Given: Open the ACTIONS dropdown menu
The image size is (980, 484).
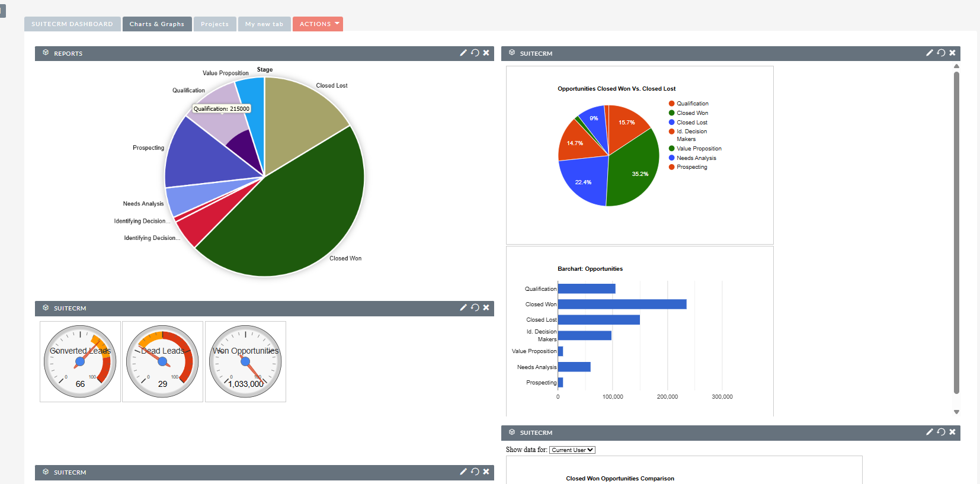Looking at the screenshot, I should click(x=318, y=24).
